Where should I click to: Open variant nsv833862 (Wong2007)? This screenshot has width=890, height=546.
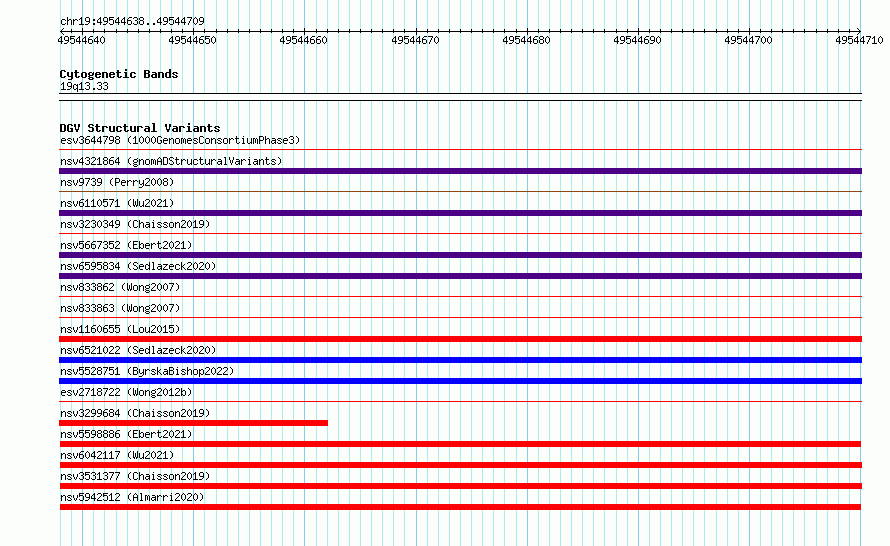click(120, 287)
